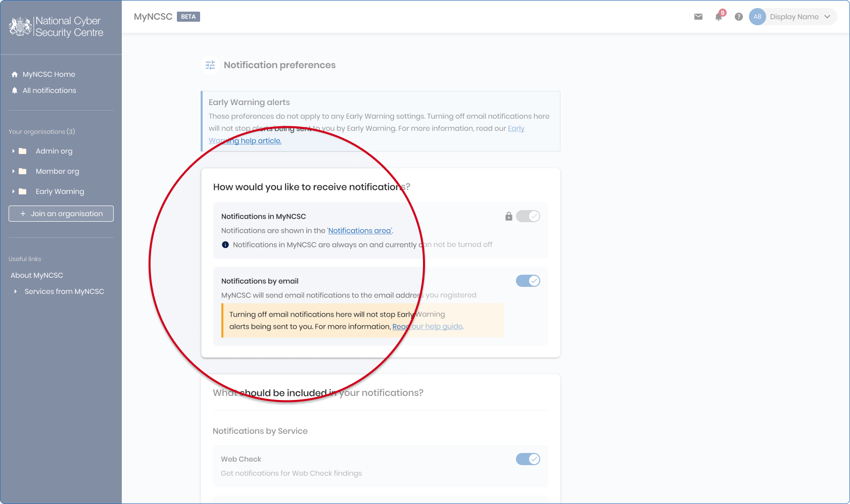The height and width of the screenshot is (504, 850).
Task: Open the Display Name dropdown chevron
Action: [827, 17]
